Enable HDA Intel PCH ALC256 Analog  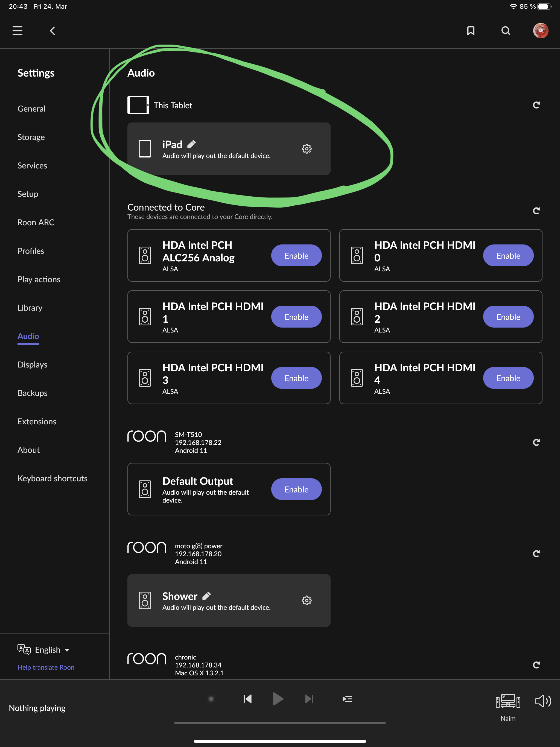296,255
